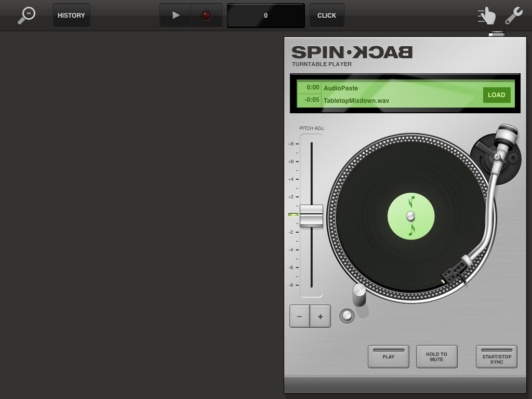The height and width of the screenshot is (399, 532).
Task: Open the HISTORY panel
Action: (71, 15)
